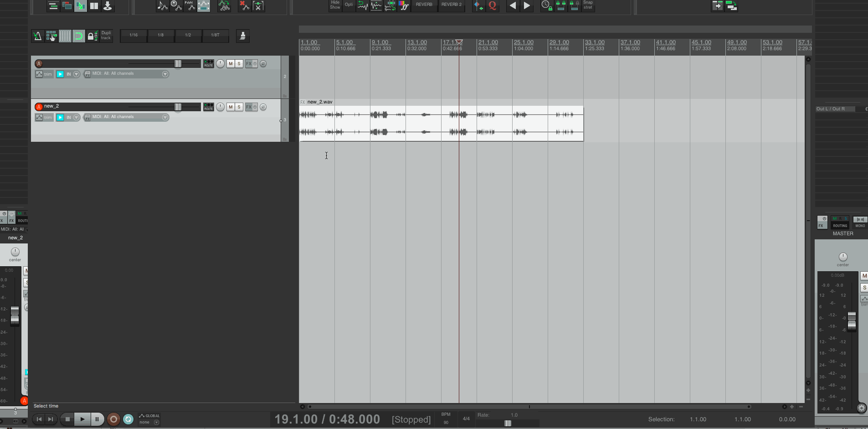Click the track grouping matrix icon
The image size is (868, 429).
pos(51,36)
